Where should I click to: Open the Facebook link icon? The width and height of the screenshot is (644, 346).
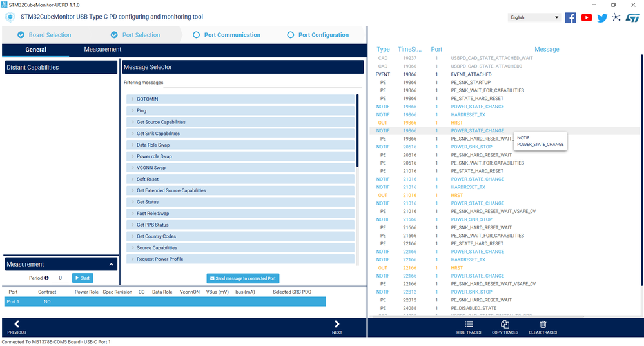click(570, 17)
